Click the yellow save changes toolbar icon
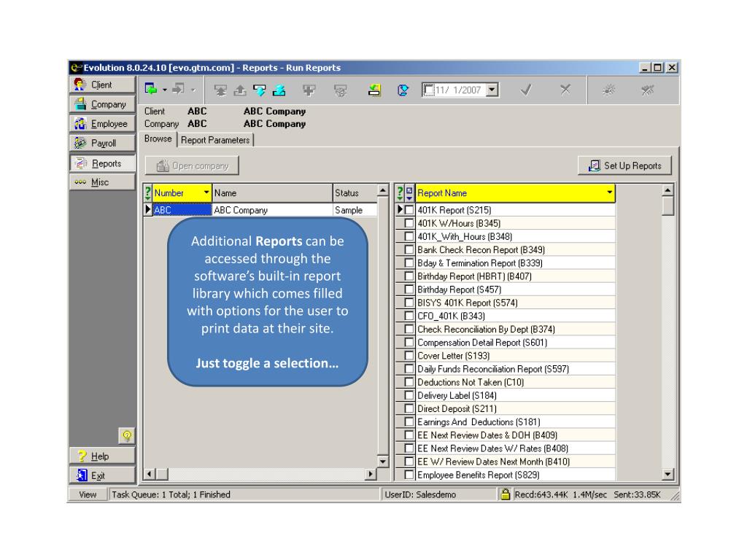The image size is (747, 560). [374, 90]
